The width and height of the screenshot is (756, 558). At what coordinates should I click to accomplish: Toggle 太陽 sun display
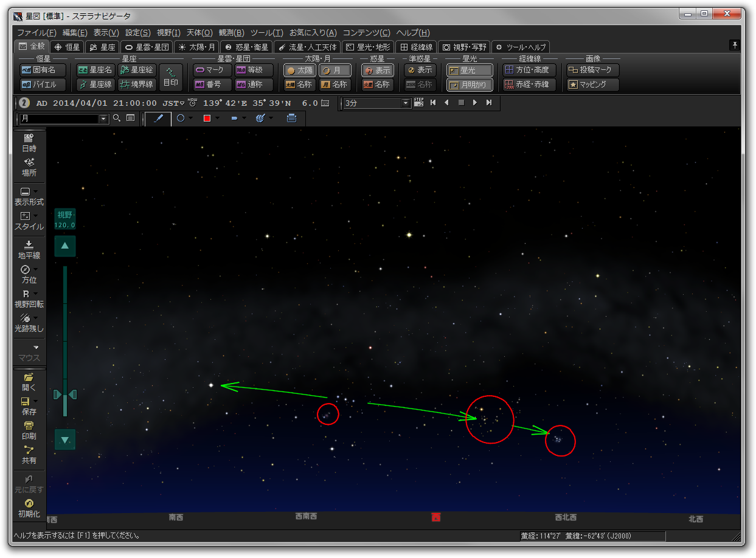(299, 70)
